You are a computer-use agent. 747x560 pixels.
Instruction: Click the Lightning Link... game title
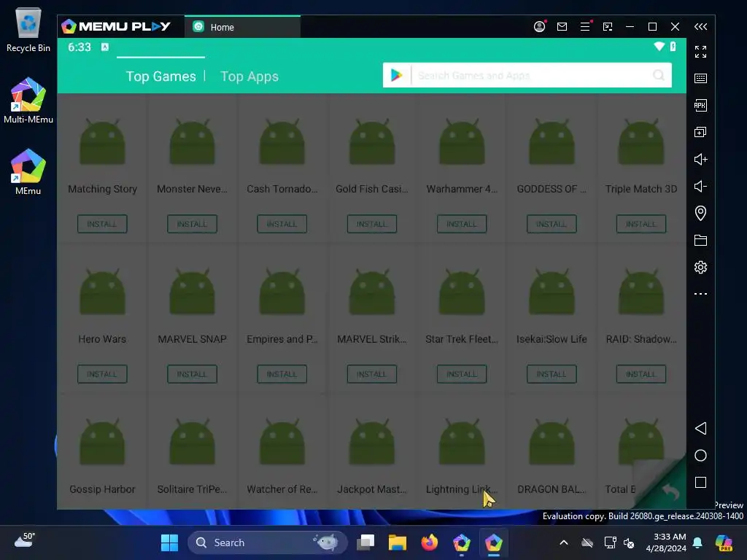click(x=461, y=489)
